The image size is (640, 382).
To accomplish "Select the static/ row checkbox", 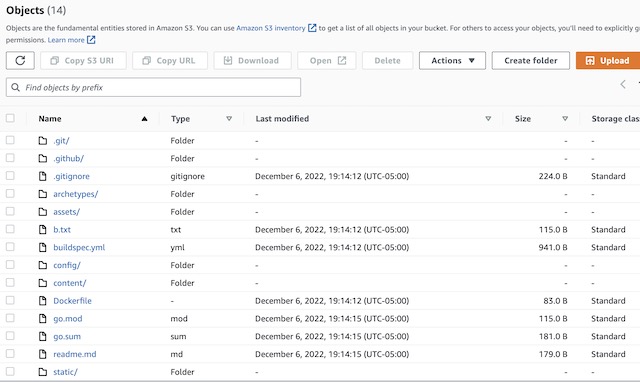I will [x=10, y=371].
